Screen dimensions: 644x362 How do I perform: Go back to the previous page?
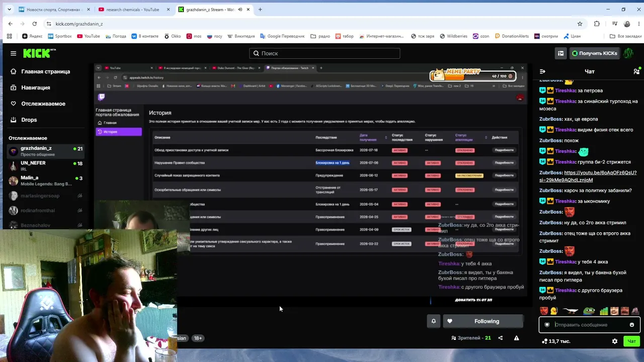point(10,24)
